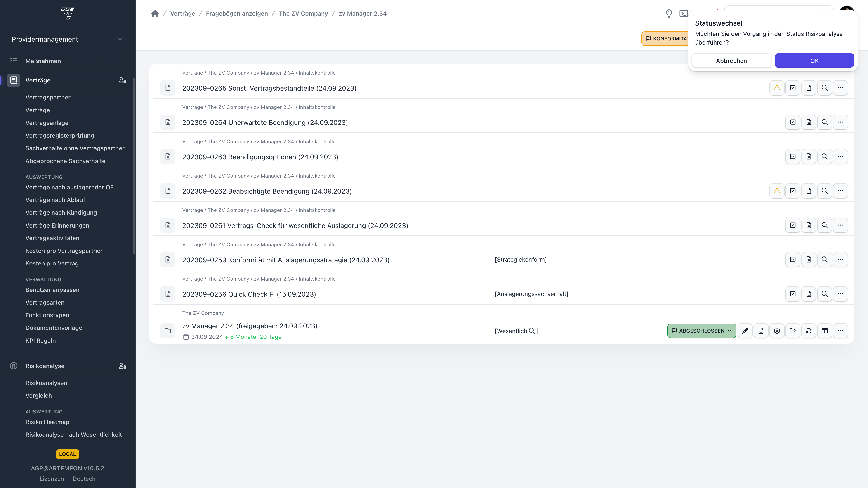
Task: Click checkmark box icon for 202309-0261 row
Action: point(793,225)
